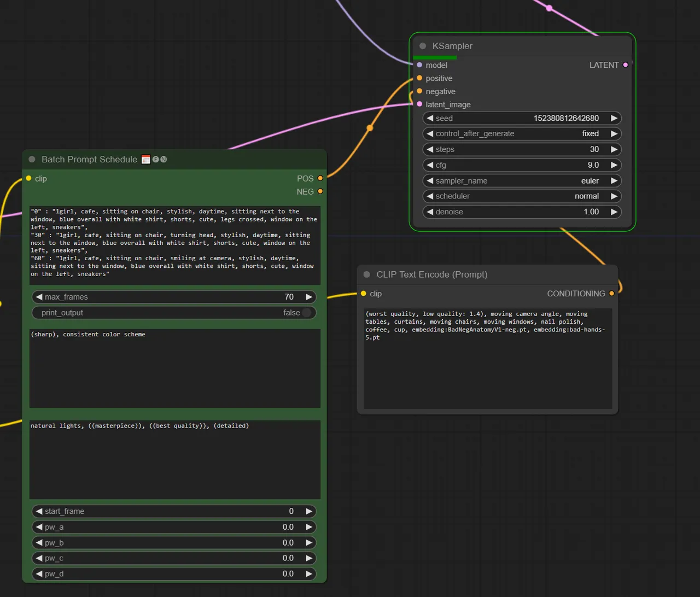This screenshot has height=597, width=700.
Task: Click the model input port on KSampler
Action: pyautogui.click(x=419, y=65)
